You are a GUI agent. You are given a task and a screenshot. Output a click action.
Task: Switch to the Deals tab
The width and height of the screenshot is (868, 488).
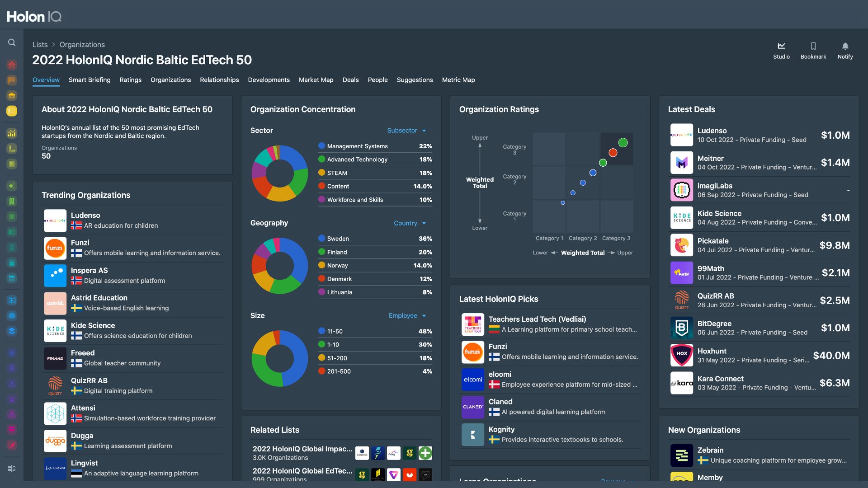[x=350, y=80]
